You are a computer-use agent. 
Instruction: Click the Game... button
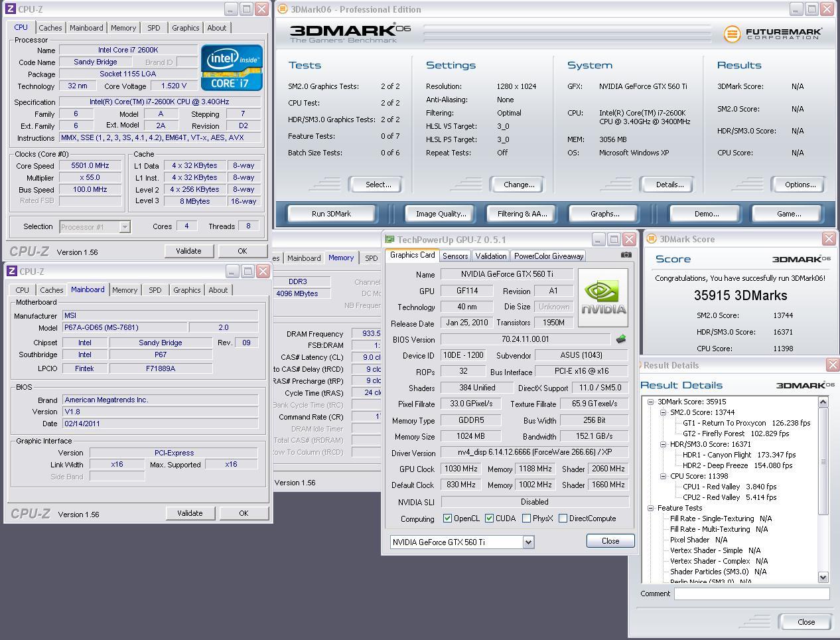click(788, 214)
